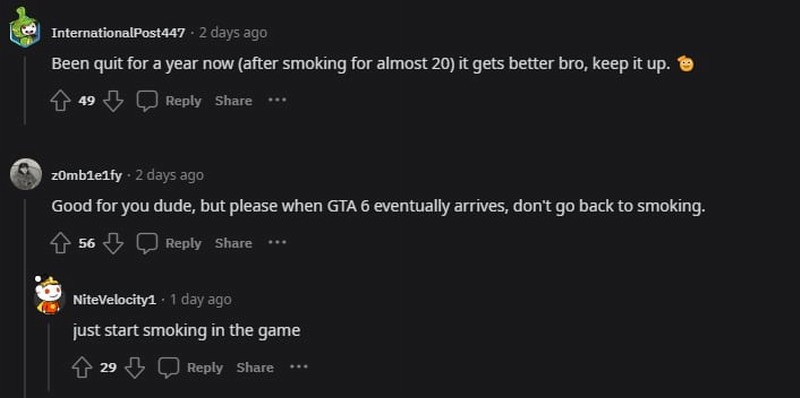Collapse z0mb1e1fy's comment thread line

(25, 297)
